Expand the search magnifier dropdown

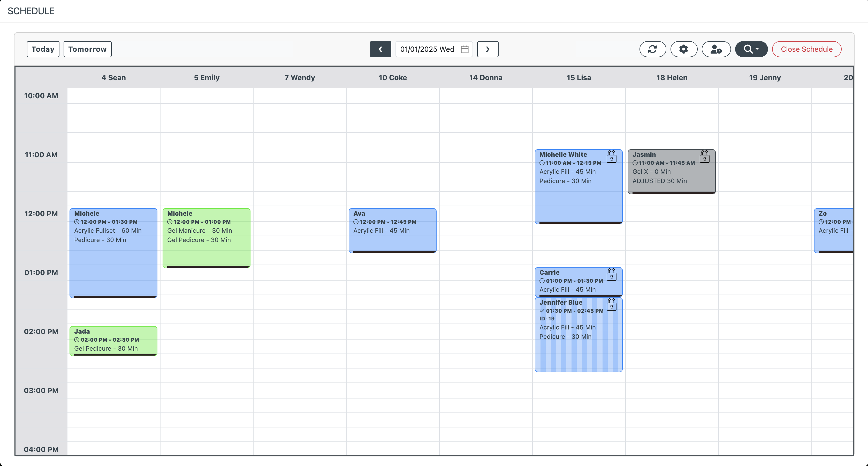coord(751,49)
